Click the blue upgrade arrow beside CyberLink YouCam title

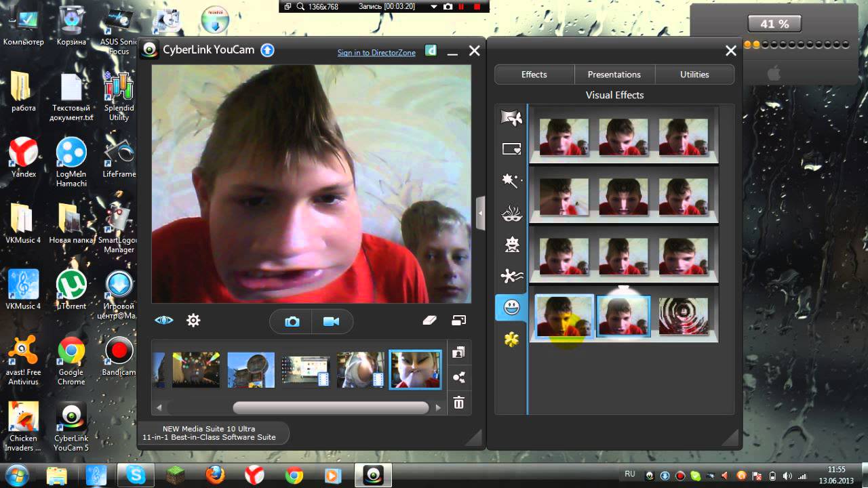[x=268, y=50]
